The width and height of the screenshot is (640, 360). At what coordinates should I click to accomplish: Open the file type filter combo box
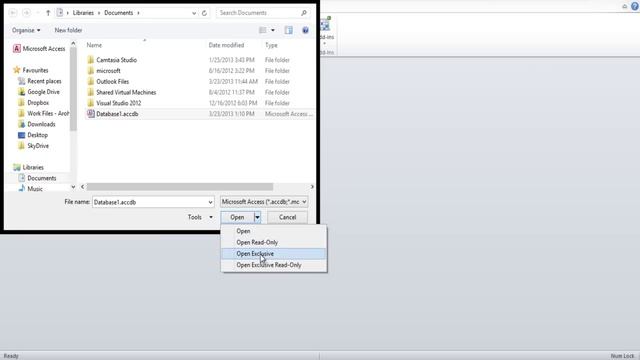[264, 202]
